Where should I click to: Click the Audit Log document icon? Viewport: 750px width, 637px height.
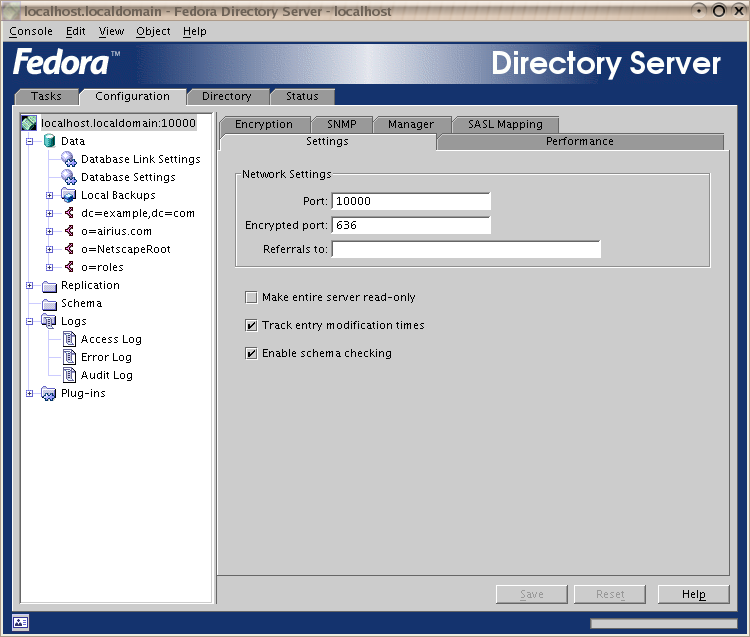coord(69,375)
